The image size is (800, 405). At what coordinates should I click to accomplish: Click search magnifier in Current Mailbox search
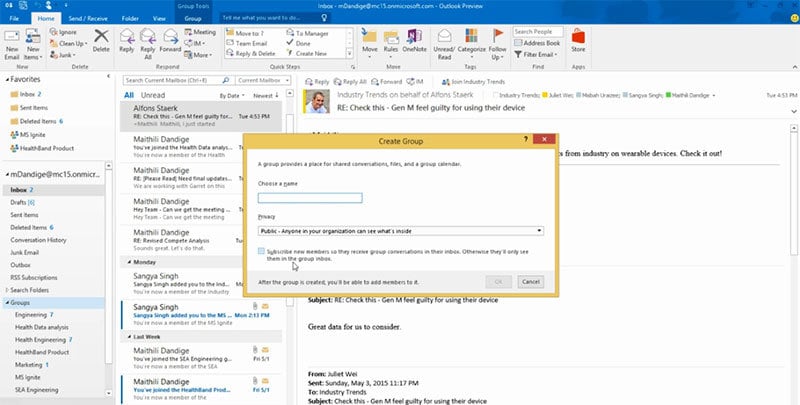[x=226, y=81]
